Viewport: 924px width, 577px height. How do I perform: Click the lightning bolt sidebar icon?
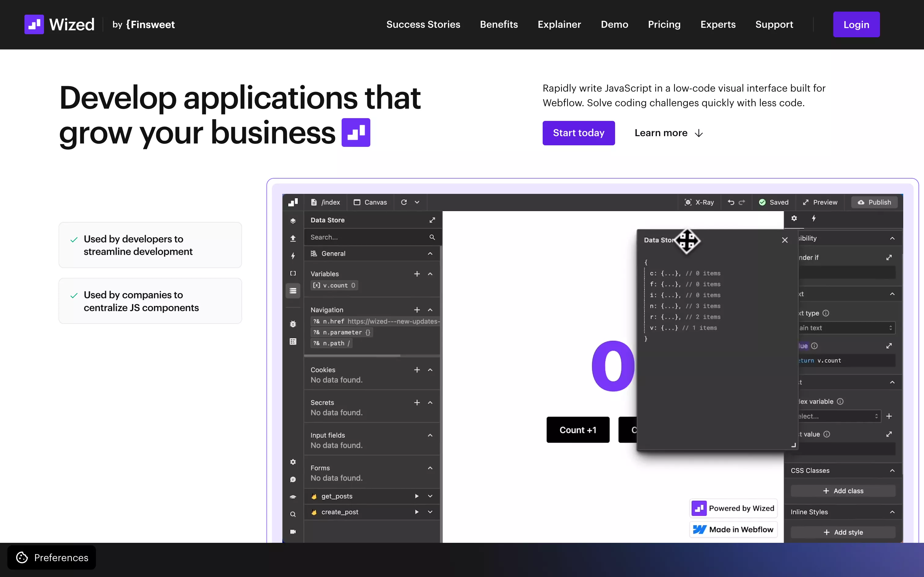click(x=293, y=256)
